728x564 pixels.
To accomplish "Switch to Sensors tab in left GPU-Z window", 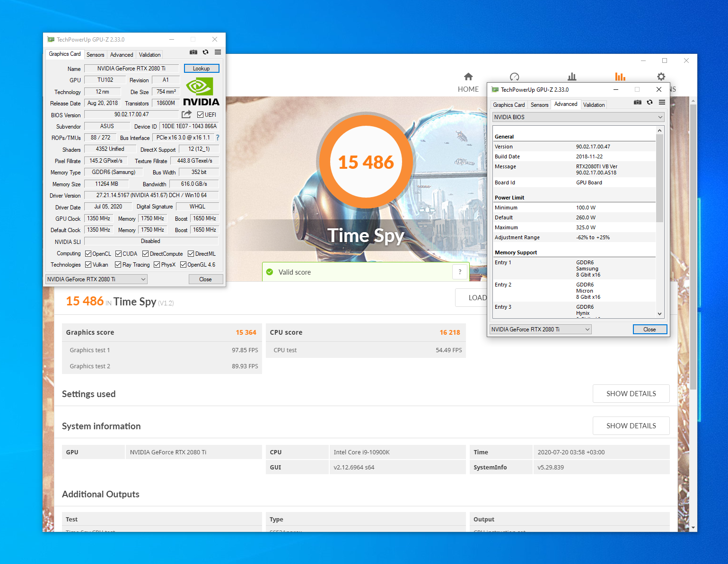I will [x=95, y=55].
